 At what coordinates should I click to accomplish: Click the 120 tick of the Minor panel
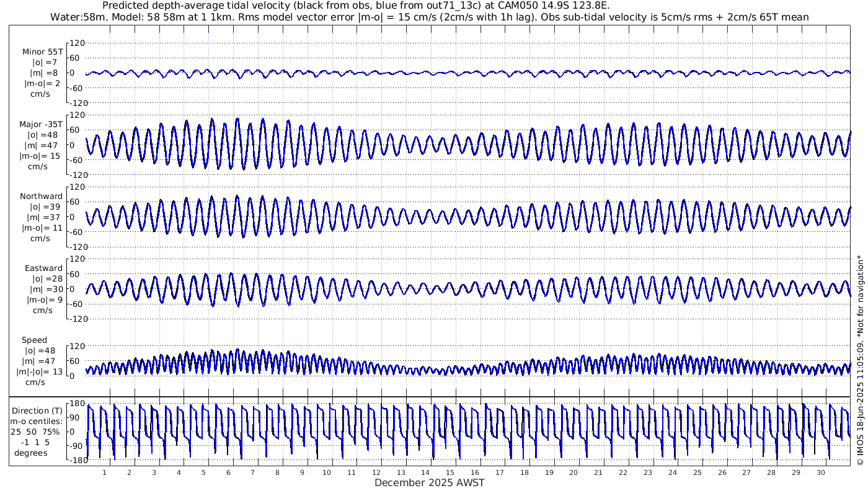[x=76, y=43]
